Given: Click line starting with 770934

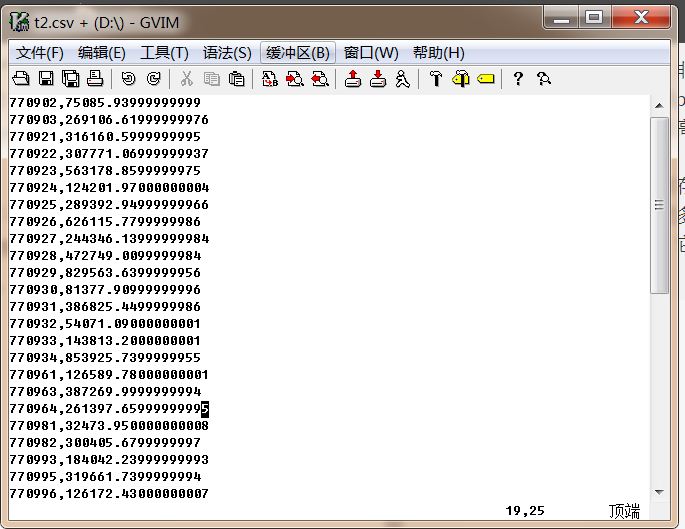Looking at the screenshot, I should (x=105, y=358).
